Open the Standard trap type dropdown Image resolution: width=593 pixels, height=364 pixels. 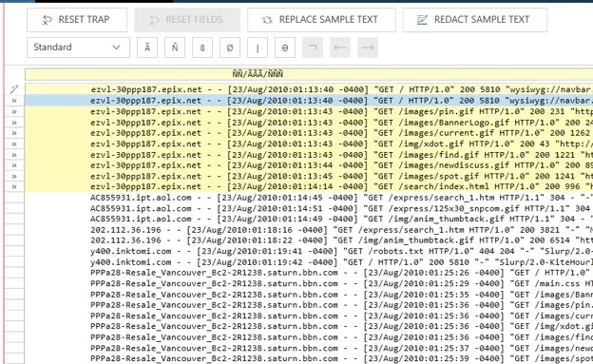point(78,48)
